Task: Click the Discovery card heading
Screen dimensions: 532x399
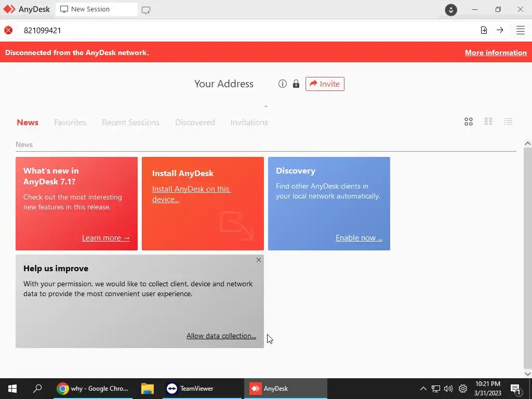Action: click(296, 170)
